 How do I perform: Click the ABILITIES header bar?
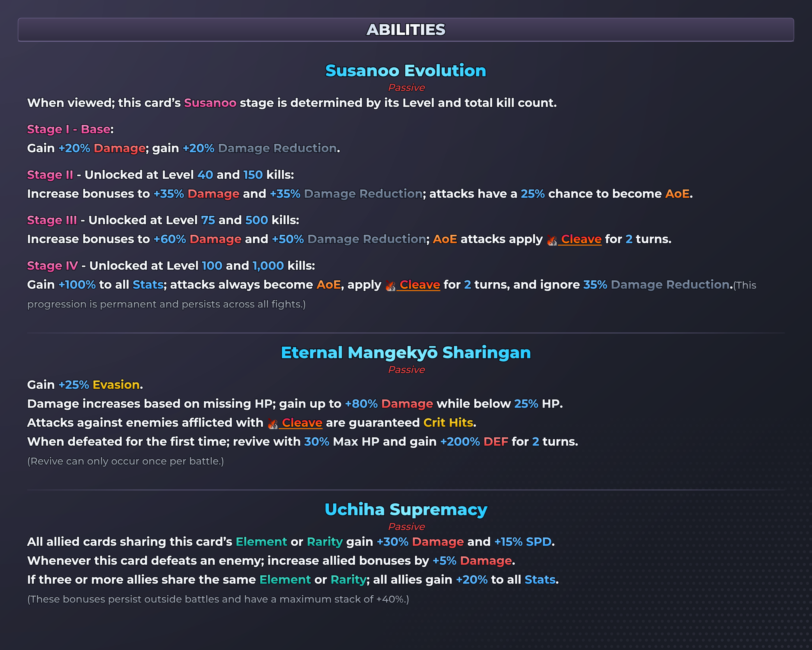[x=406, y=30]
